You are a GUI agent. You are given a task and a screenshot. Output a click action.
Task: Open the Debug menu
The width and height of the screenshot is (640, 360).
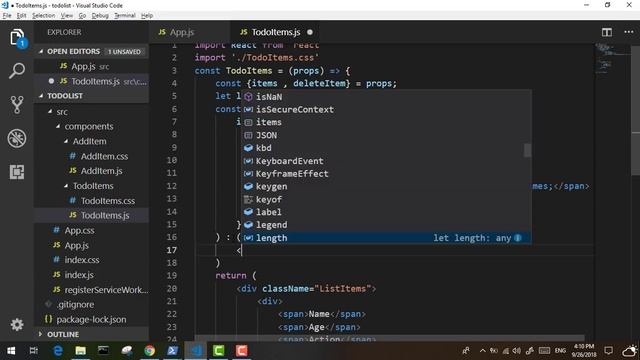(x=100, y=16)
